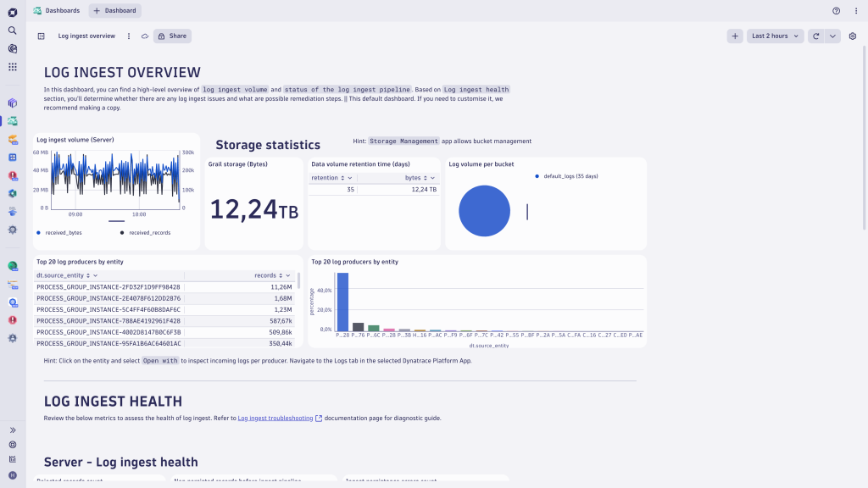Screen dimensions: 868x488
Task: Open the orange stacked-layers sidebar app
Action: point(12,140)
